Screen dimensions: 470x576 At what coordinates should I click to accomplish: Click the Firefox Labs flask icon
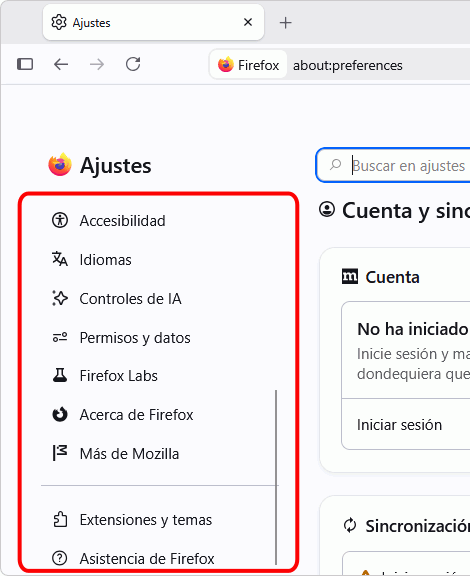60,375
